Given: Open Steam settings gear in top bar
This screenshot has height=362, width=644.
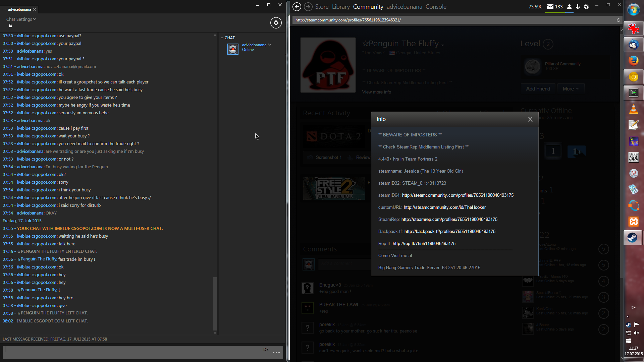Looking at the screenshot, I should (x=586, y=7).
